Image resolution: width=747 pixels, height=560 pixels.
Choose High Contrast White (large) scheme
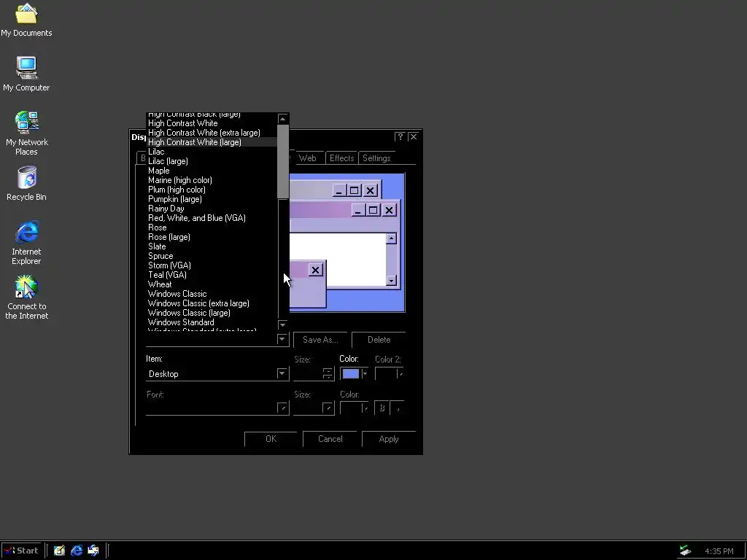coord(212,142)
